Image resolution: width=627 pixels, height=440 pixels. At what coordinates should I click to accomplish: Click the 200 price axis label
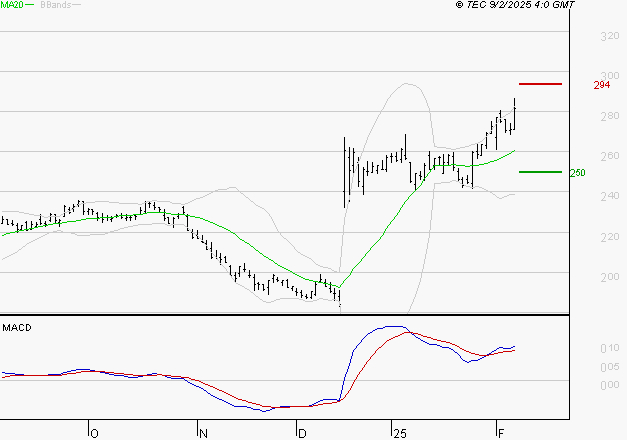[610, 277]
